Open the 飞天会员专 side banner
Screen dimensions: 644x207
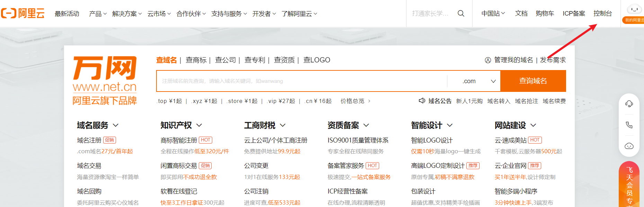(x=629, y=184)
